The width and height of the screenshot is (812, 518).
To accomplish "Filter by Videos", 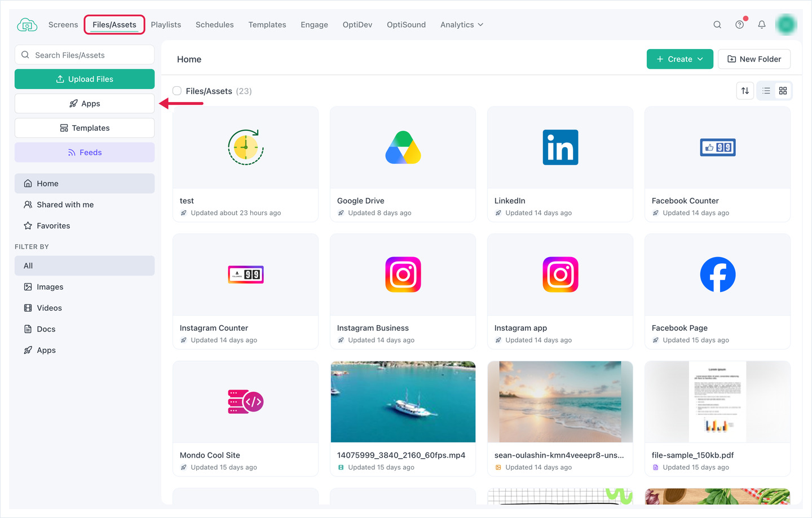I will [85, 308].
